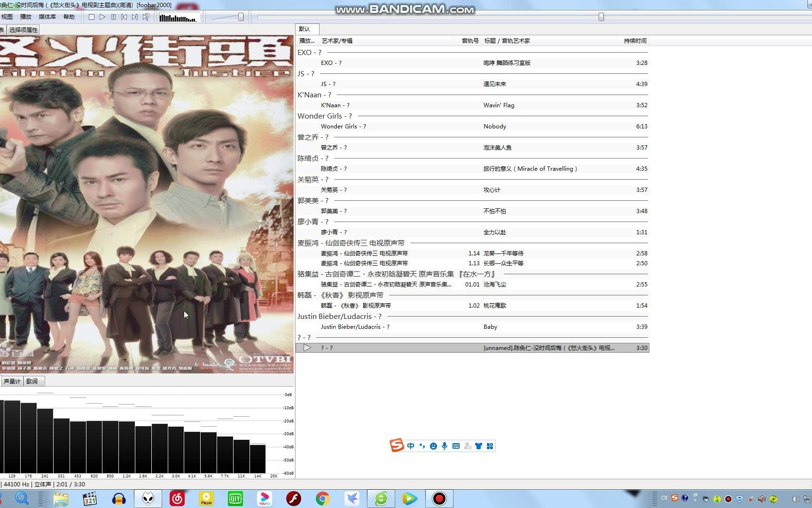Open soft keyboard on Sogou bar
The image size is (812, 508).
[x=456, y=446]
